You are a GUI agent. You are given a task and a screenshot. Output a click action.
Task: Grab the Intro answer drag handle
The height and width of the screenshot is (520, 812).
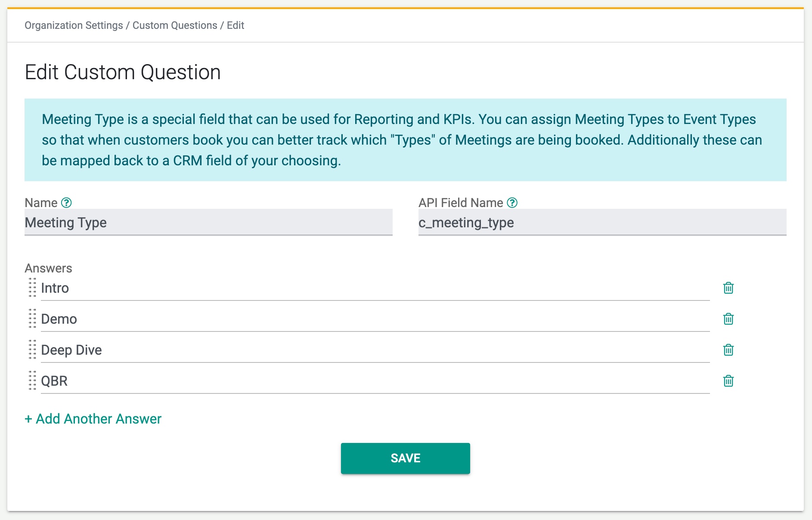click(x=31, y=288)
